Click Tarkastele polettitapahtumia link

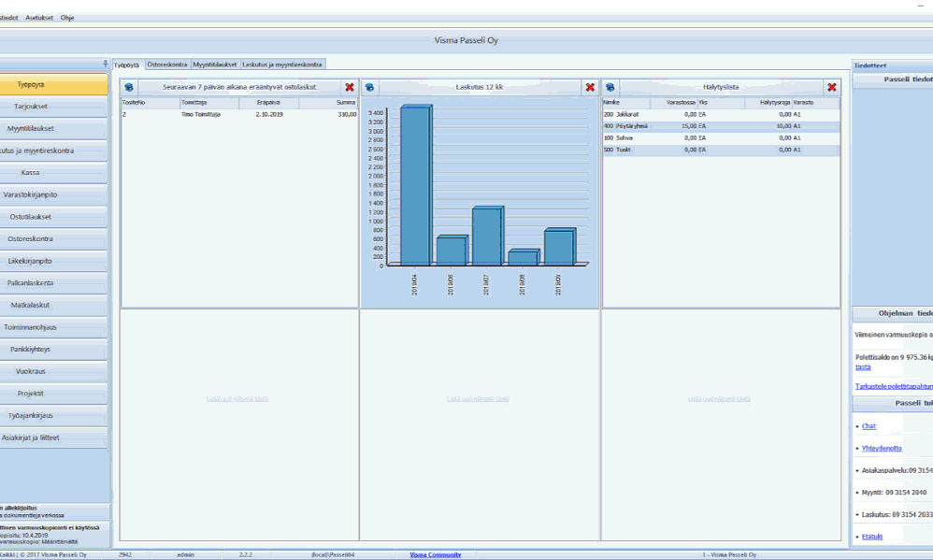[x=894, y=386]
